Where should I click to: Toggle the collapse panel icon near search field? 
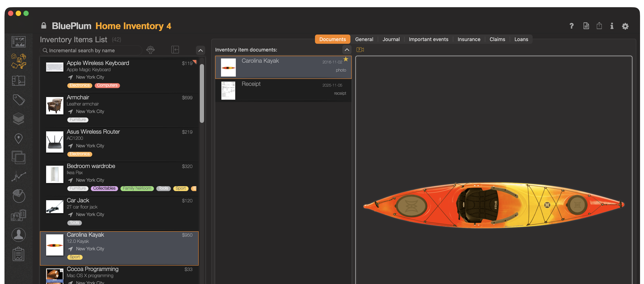(175, 50)
